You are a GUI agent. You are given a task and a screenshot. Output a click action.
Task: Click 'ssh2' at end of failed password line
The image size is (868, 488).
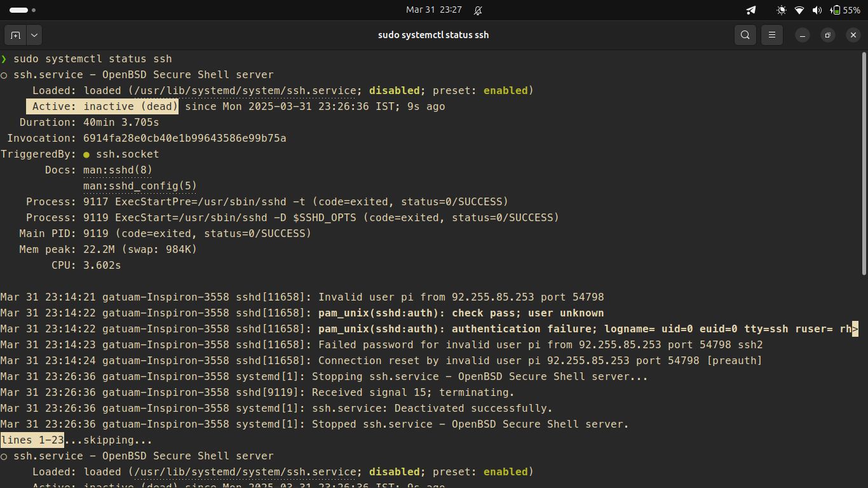(x=750, y=345)
